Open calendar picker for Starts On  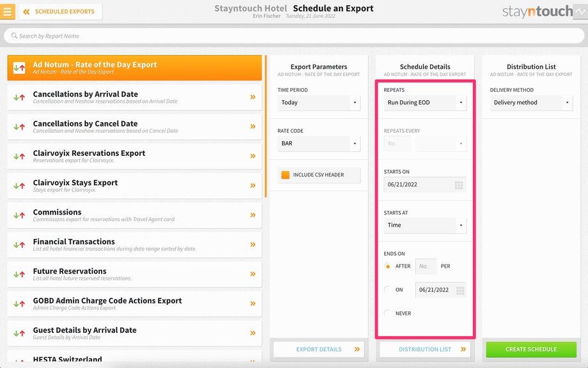(x=459, y=185)
